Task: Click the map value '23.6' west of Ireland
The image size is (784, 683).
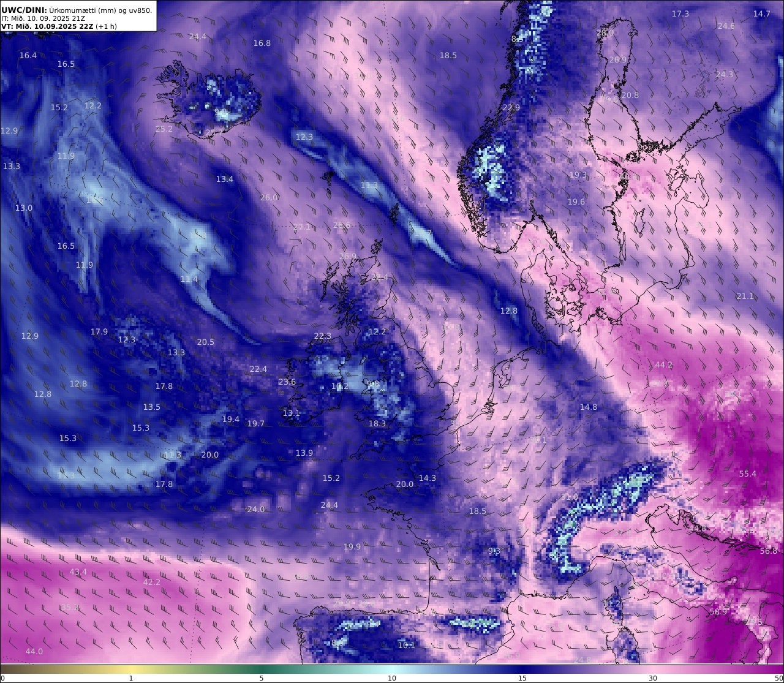Action: click(x=287, y=382)
